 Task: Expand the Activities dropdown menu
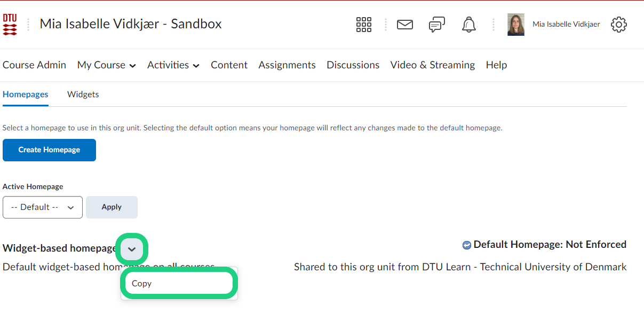[x=173, y=65]
